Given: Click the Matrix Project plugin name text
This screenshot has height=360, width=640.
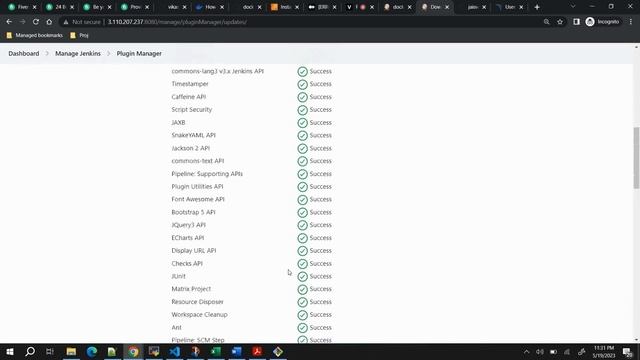Looking at the screenshot, I should click(191, 289).
